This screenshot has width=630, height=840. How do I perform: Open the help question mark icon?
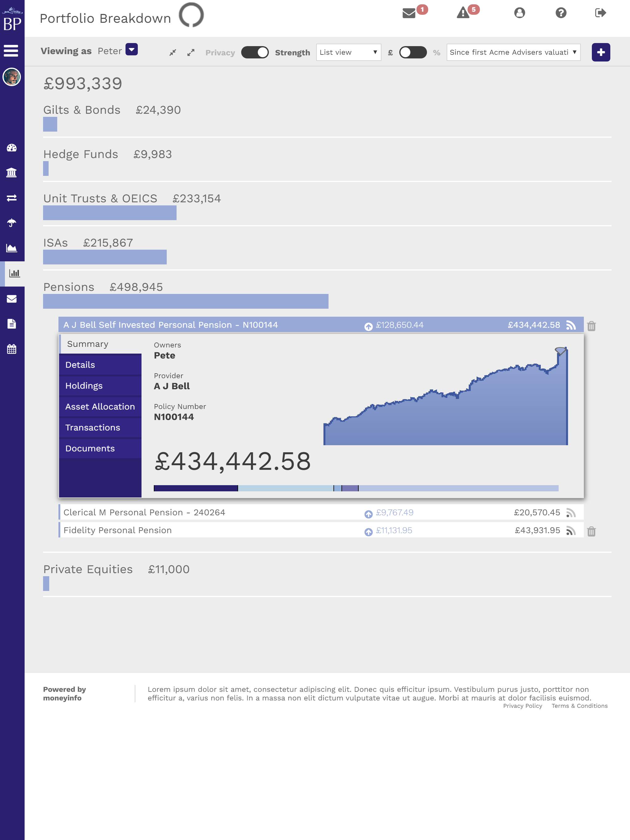click(561, 13)
